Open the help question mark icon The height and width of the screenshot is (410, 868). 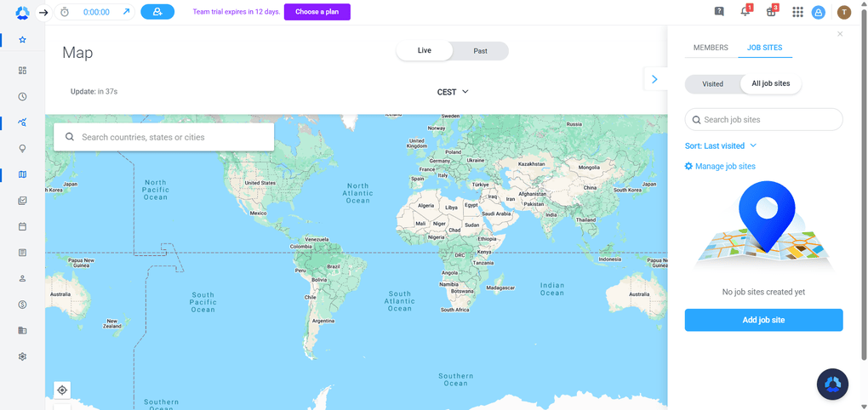[x=719, y=12]
